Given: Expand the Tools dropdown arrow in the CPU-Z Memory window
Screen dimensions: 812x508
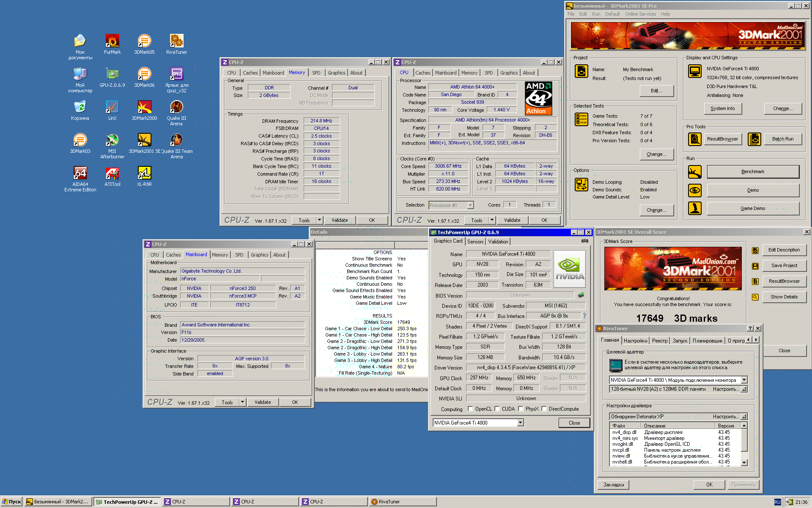Looking at the screenshot, I should (x=320, y=220).
